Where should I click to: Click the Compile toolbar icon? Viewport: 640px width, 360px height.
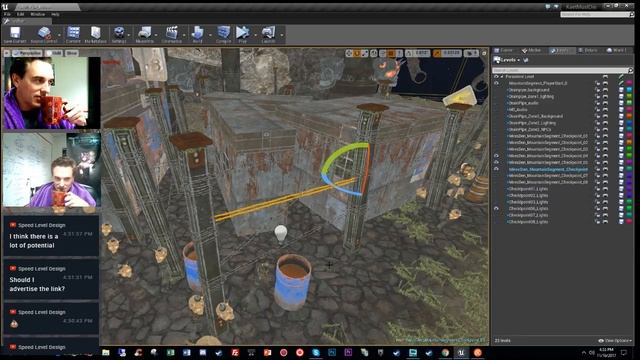point(223,33)
